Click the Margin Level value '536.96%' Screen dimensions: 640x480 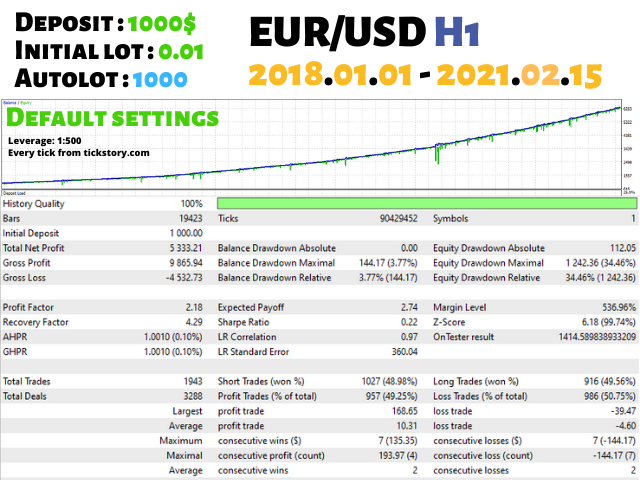point(619,307)
